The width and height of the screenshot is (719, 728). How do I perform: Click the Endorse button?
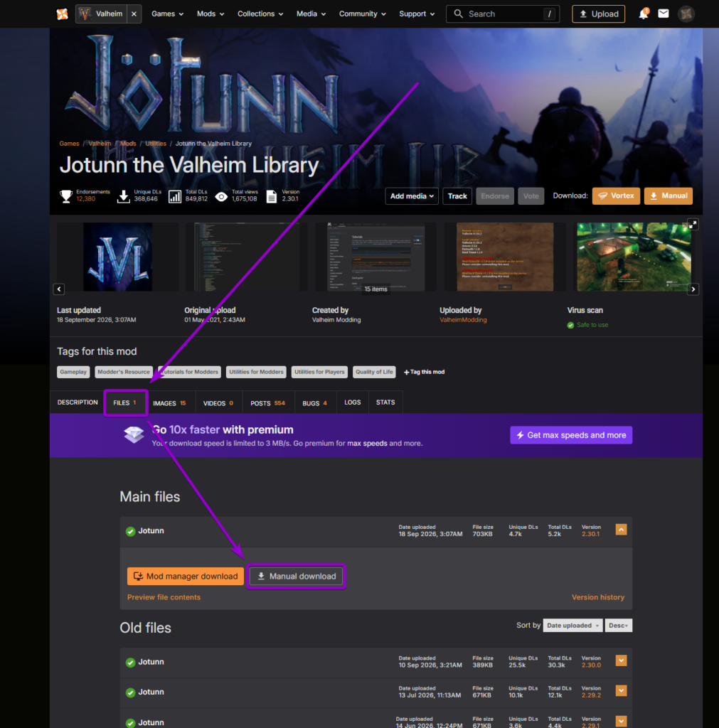[495, 196]
